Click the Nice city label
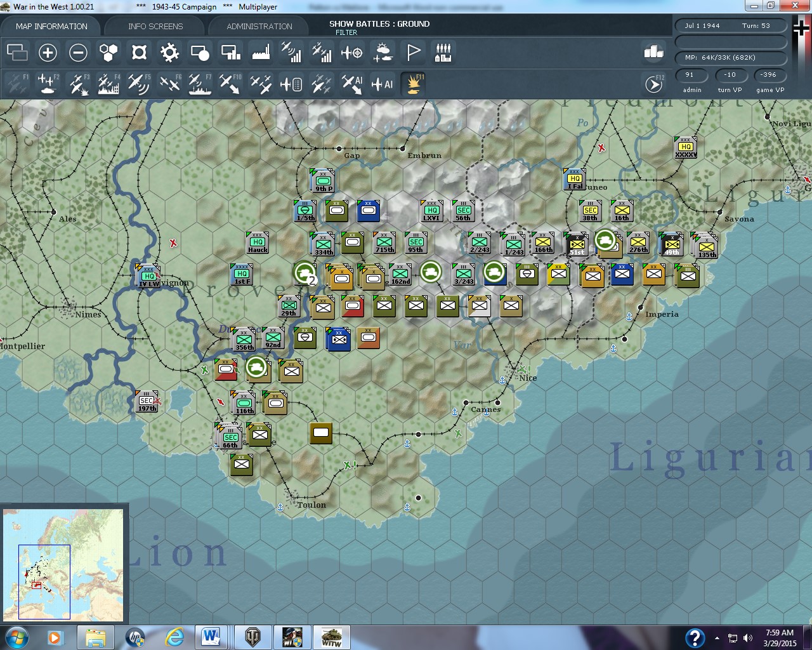This screenshot has height=650, width=812. point(528,378)
